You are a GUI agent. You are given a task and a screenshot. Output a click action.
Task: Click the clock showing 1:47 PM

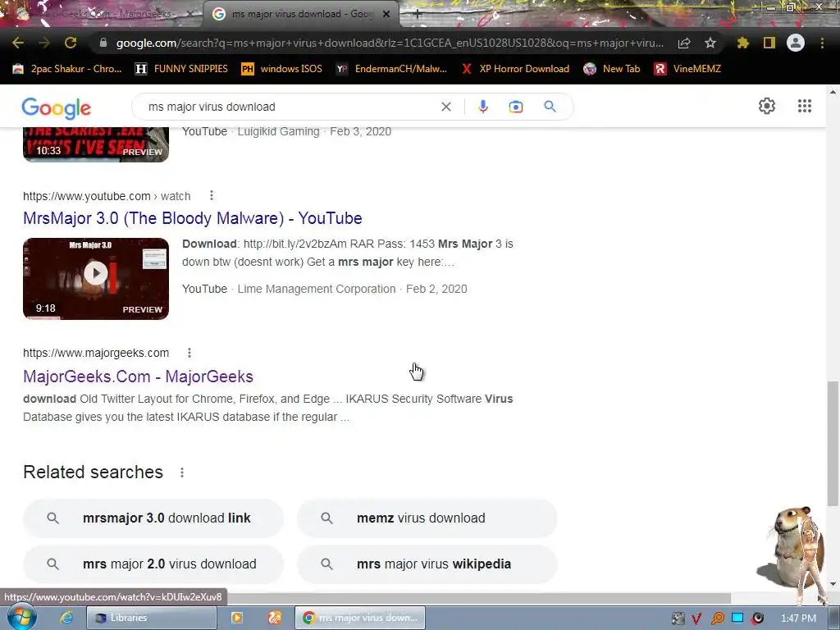[797, 619]
